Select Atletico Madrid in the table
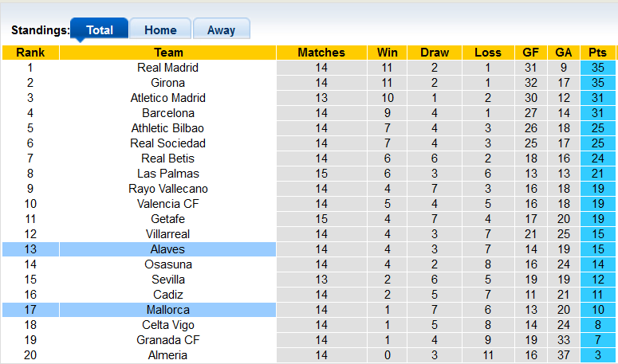Viewport: 618px width, 364px height. click(x=167, y=98)
